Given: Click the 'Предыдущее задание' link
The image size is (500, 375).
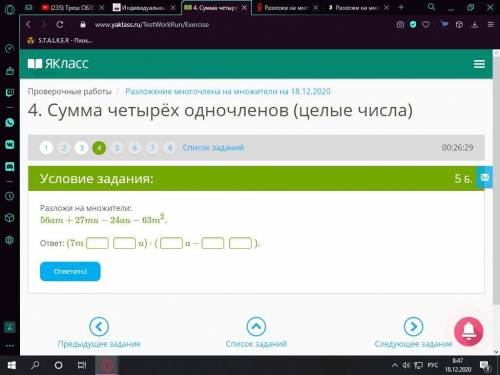Looking at the screenshot, I should pos(99,344).
